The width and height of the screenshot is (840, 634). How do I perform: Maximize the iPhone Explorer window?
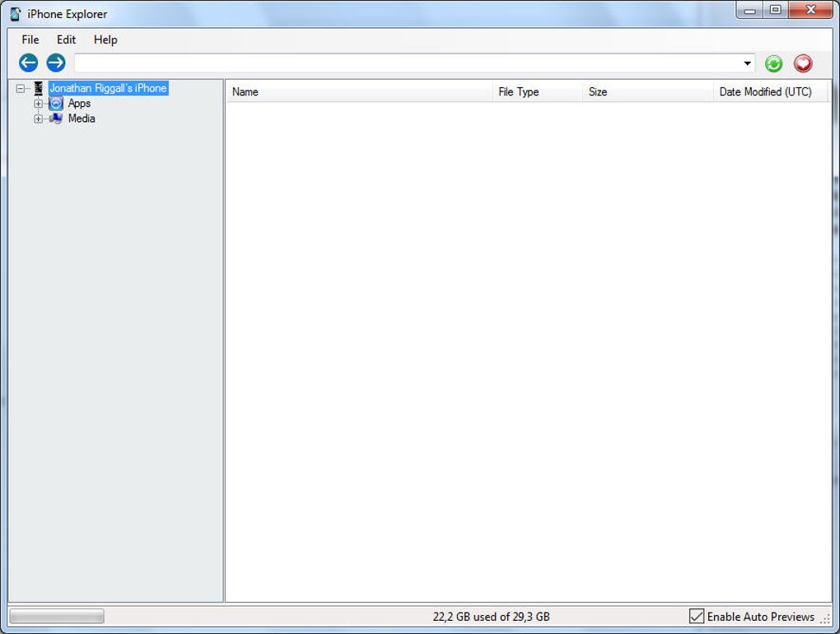tap(775, 10)
